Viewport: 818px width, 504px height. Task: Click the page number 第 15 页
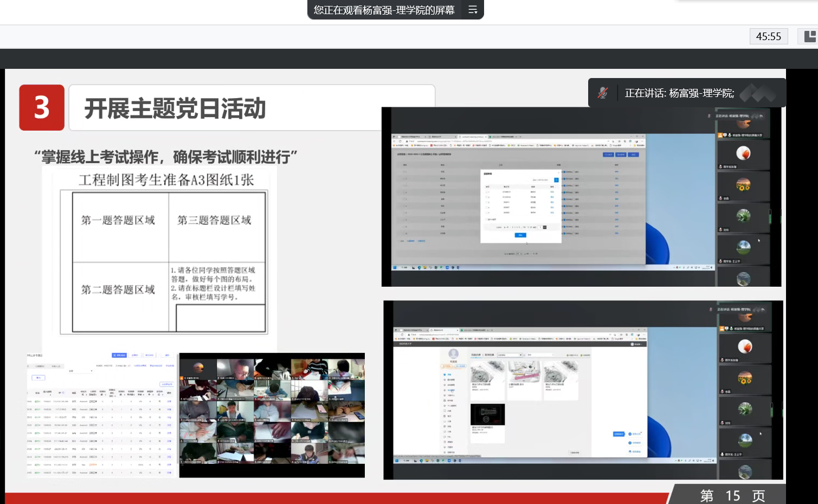point(732,495)
